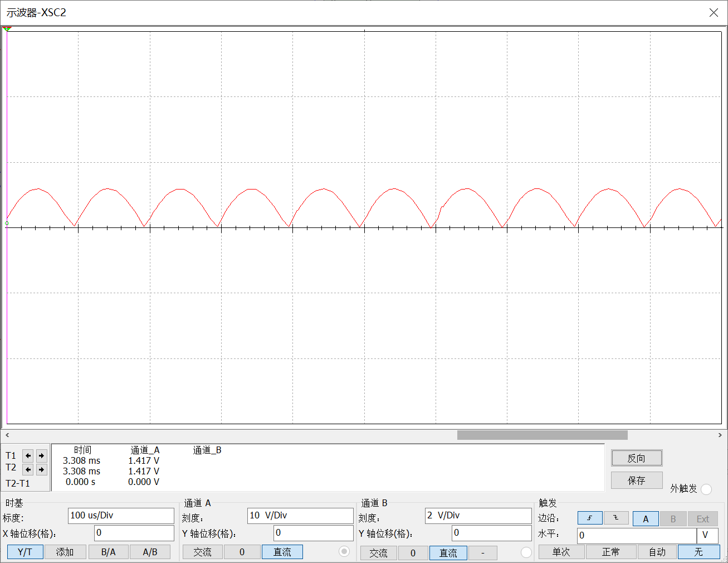Click the X 轴位移 offset field

(134, 533)
